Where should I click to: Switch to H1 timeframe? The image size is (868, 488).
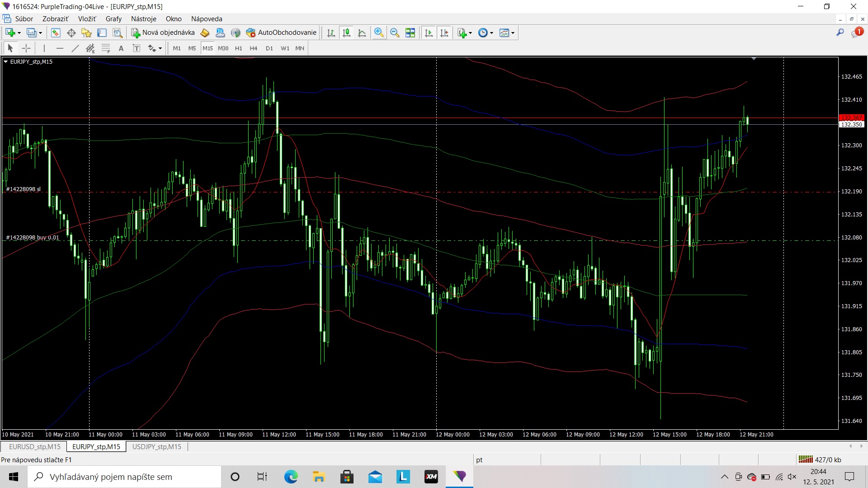(x=239, y=48)
